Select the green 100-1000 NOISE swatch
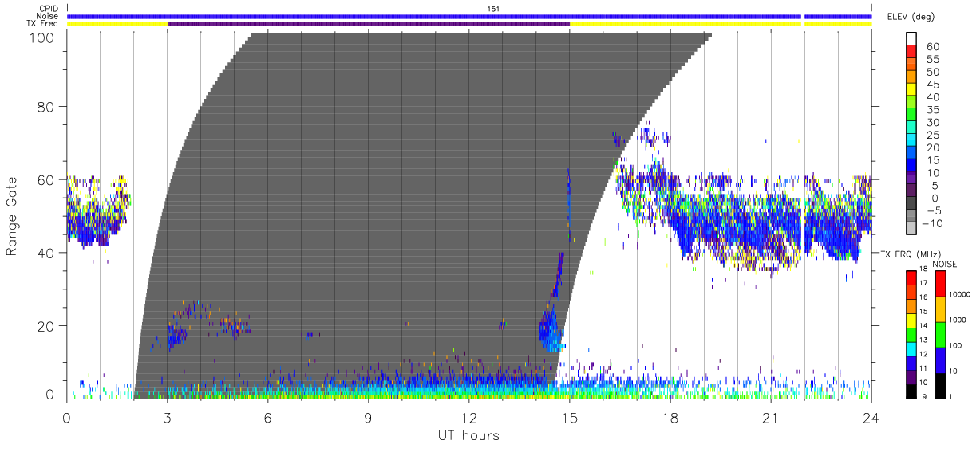This screenshot has height=452, width=980. (x=941, y=335)
